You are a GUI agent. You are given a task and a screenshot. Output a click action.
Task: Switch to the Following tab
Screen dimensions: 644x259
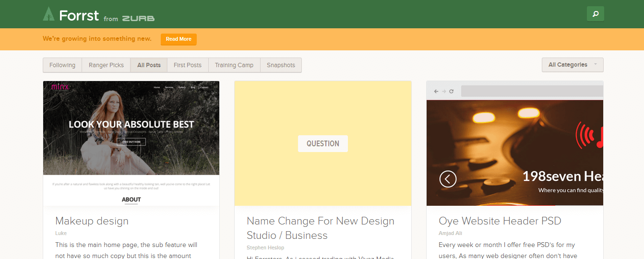[62, 65]
